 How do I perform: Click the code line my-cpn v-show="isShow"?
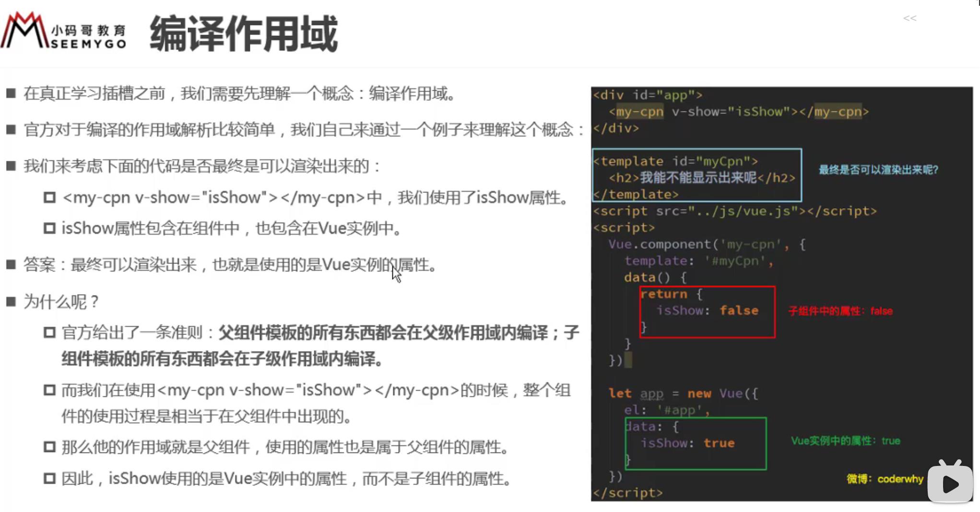[739, 112]
